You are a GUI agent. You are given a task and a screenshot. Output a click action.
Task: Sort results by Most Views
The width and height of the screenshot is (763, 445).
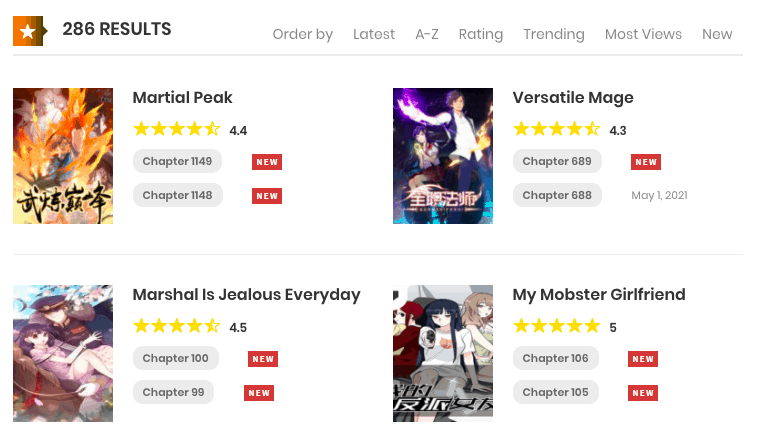643,34
